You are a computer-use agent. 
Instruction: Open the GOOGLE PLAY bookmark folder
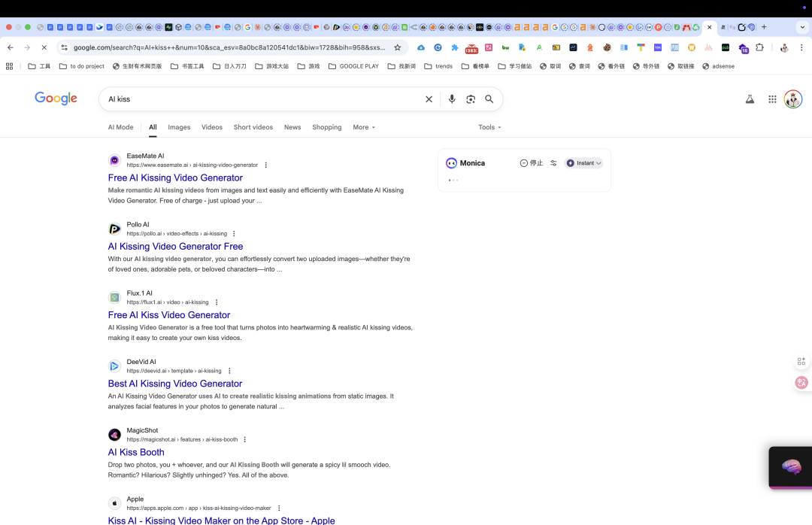click(353, 66)
